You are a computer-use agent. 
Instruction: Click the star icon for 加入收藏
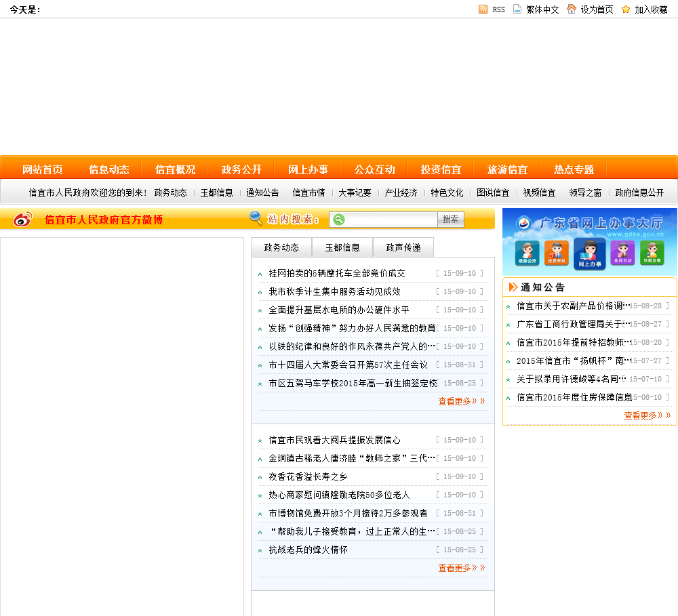tap(625, 9)
